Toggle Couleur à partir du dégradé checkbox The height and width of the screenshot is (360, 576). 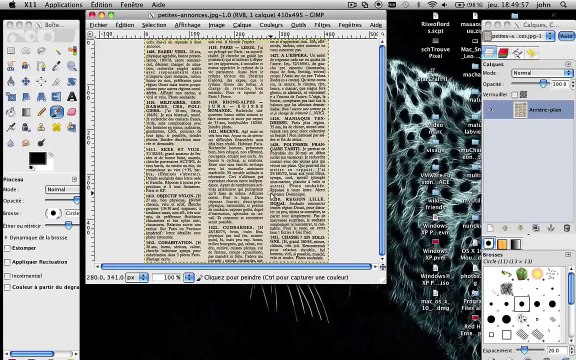point(7,287)
